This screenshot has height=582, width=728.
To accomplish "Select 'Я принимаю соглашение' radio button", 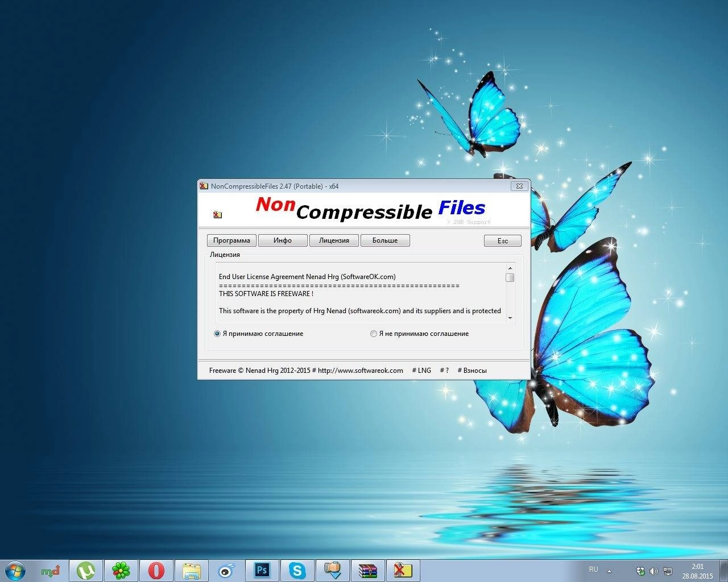I will [x=217, y=334].
